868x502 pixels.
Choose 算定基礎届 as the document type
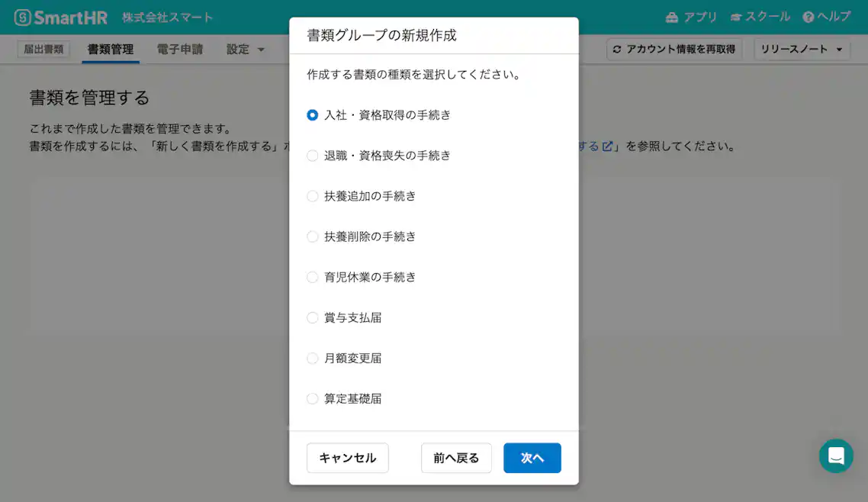312,398
